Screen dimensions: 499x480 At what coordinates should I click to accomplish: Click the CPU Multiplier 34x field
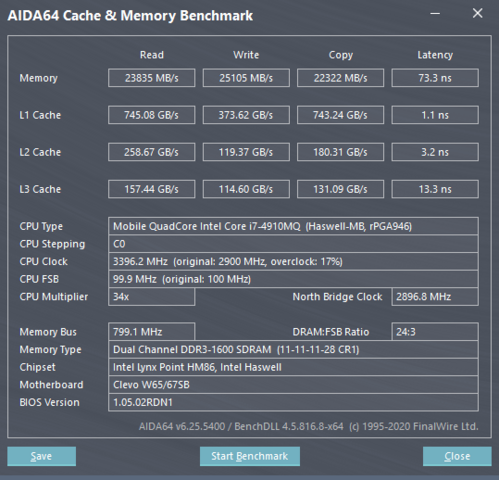(152, 297)
